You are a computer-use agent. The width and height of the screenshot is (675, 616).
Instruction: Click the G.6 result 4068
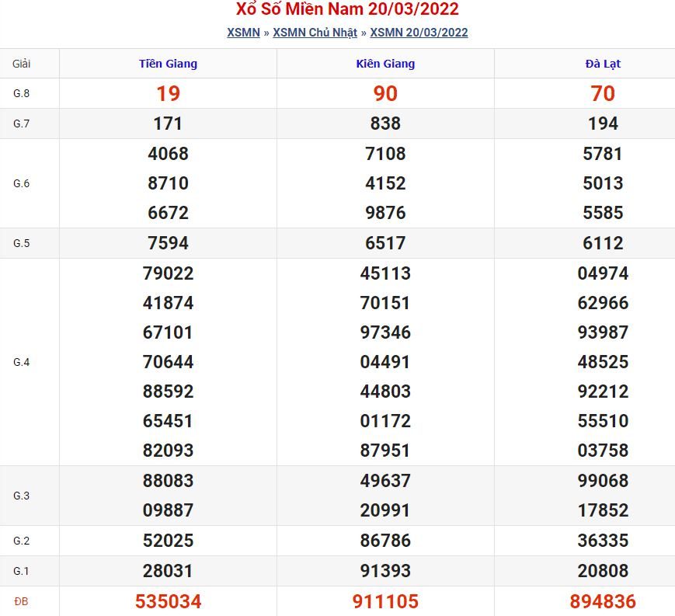point(168,154)
